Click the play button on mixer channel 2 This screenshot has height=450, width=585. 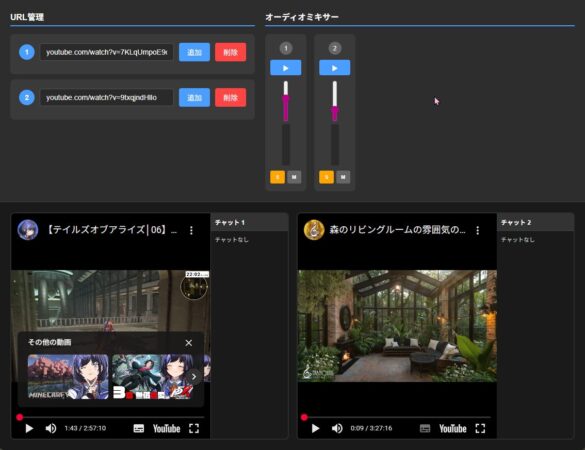click(x=334, y=68)
